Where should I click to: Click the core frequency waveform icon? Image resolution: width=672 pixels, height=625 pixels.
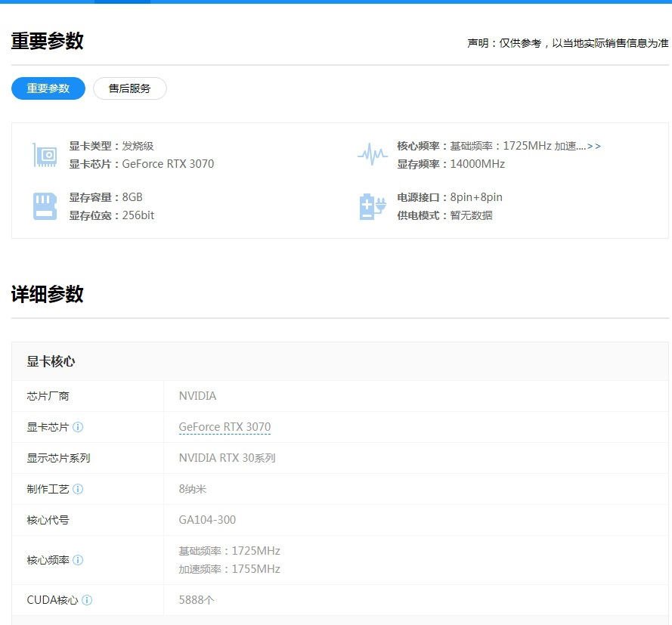[x=373, y=153]
